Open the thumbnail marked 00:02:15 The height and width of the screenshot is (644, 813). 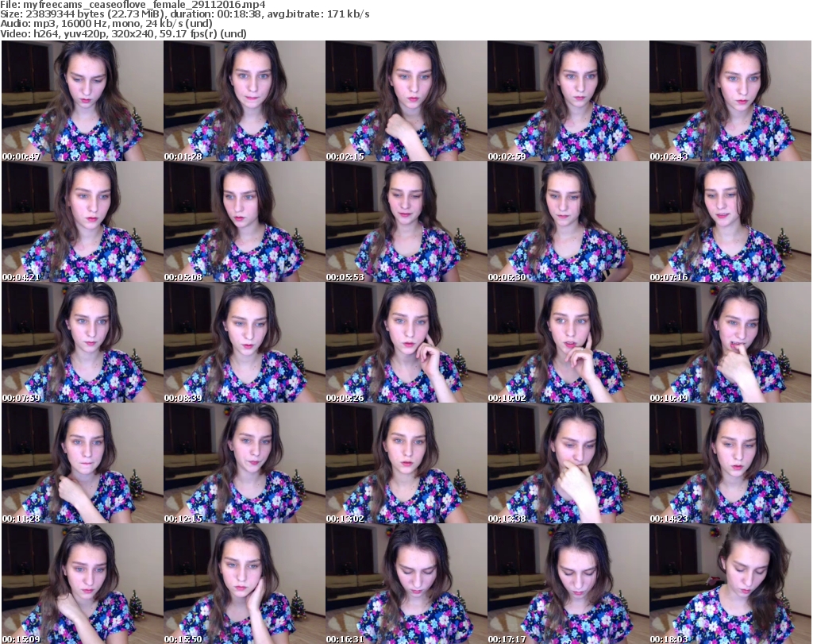406,101
